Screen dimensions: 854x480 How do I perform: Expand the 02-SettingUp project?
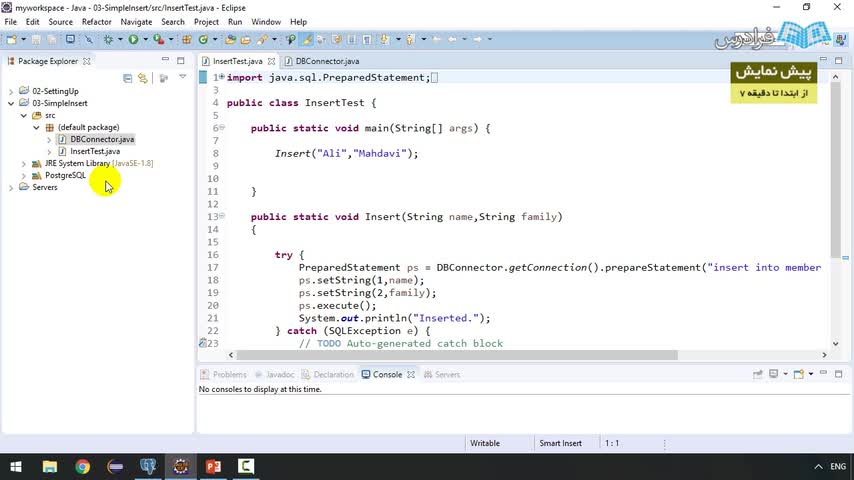pyautogui.click(x=11, y=92)
